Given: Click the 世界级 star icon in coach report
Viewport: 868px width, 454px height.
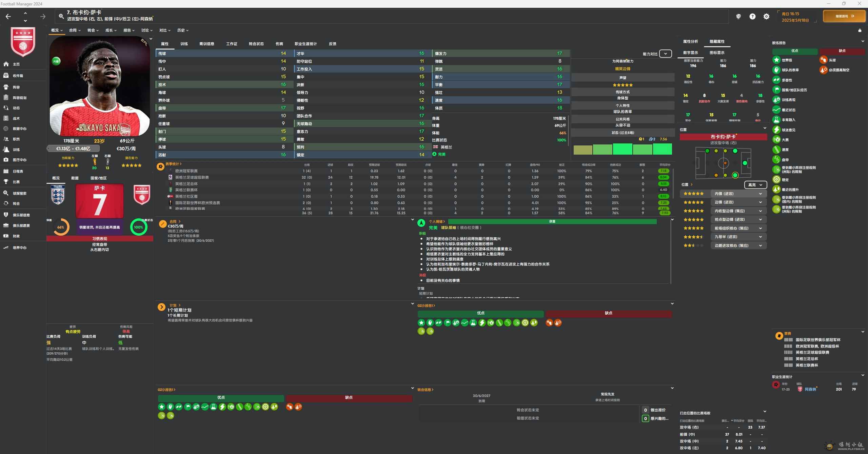Looking at the screenshot, I should tap(776, 60).
